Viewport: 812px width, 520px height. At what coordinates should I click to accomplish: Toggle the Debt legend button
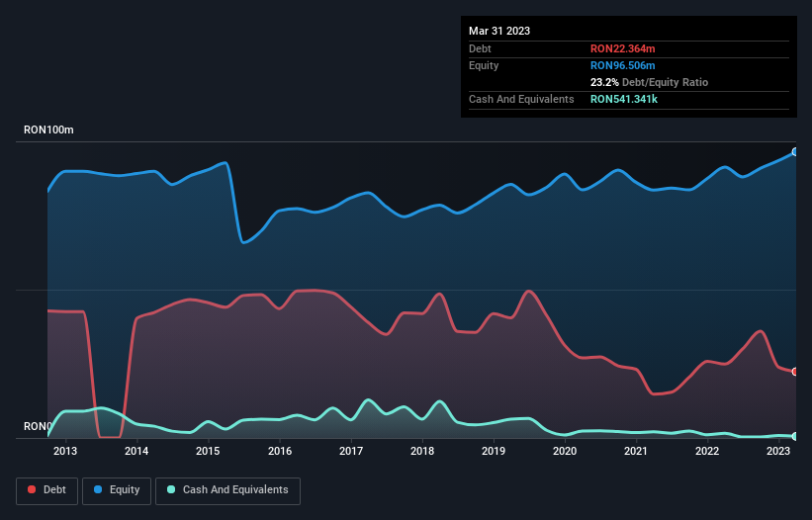click(x=47, y=490)
